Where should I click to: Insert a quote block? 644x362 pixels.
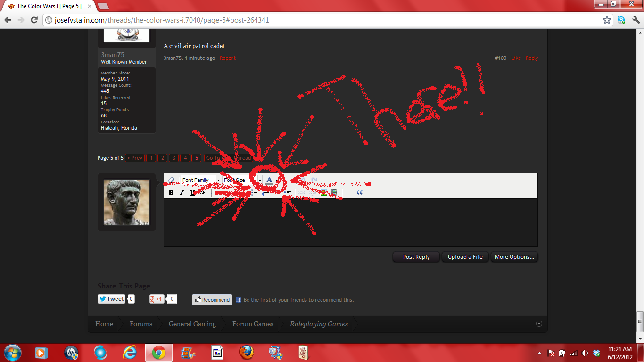point(360,192)
